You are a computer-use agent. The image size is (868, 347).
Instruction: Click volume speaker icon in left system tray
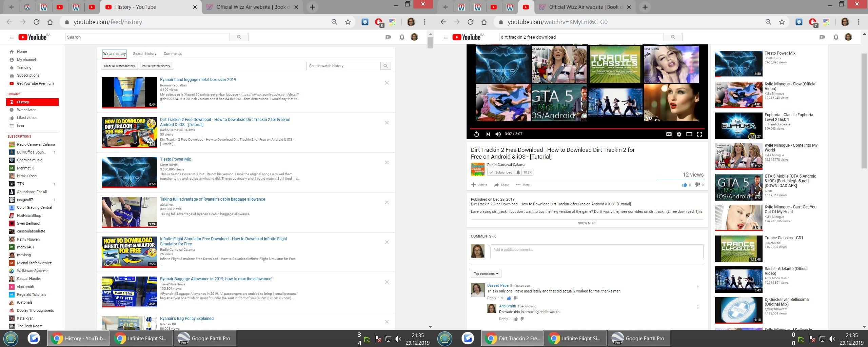point(398,339)
